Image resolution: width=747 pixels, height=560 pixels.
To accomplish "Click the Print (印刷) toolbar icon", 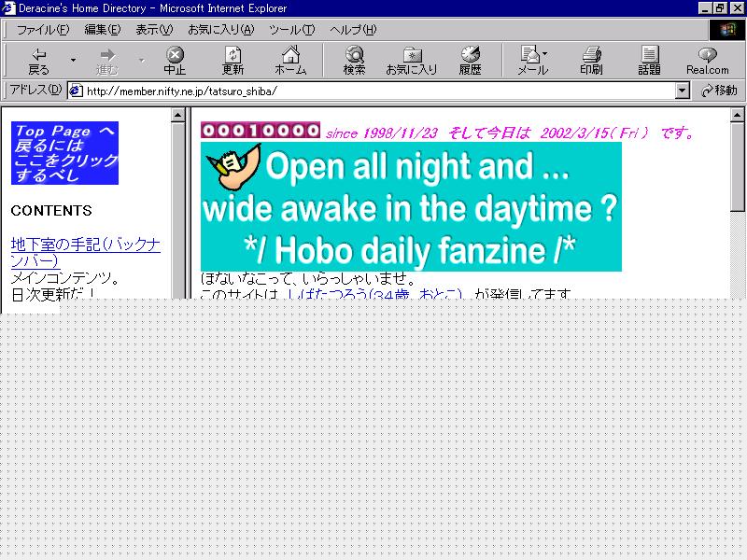I will (x=591, y=60).
